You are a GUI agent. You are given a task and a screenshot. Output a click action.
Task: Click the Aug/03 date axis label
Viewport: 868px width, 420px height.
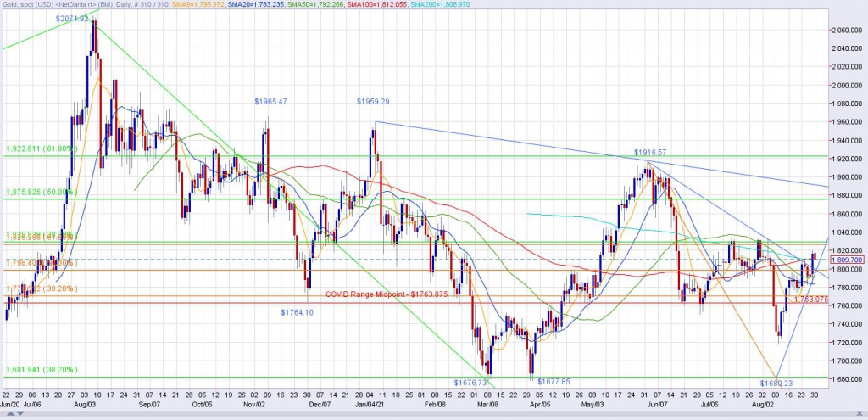click(85, 405)
